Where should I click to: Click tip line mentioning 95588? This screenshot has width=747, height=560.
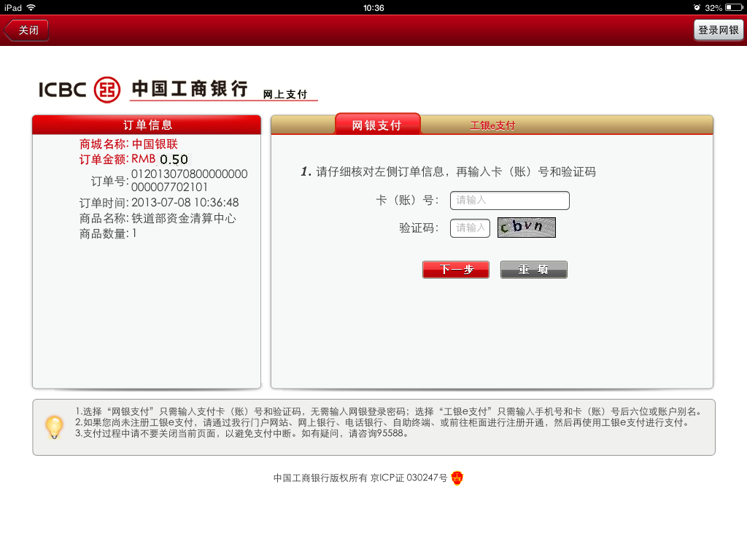pyautogui.click(x=241, y=433)
